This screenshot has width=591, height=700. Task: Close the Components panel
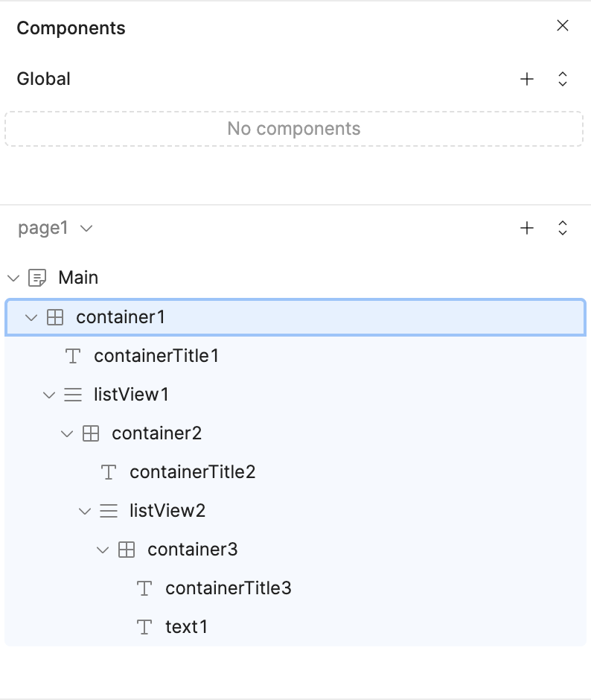(x=563, y=26)
